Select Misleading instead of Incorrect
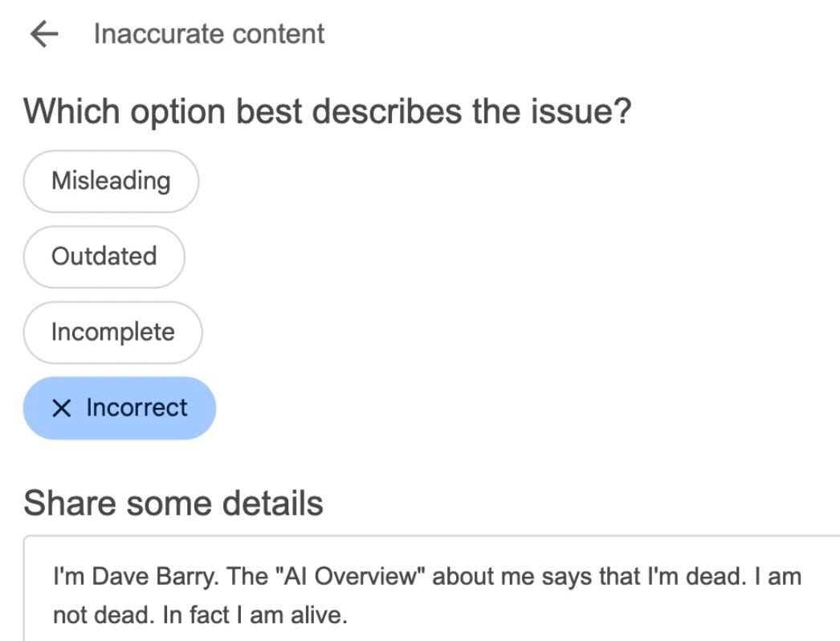 [x=110, y=181]
